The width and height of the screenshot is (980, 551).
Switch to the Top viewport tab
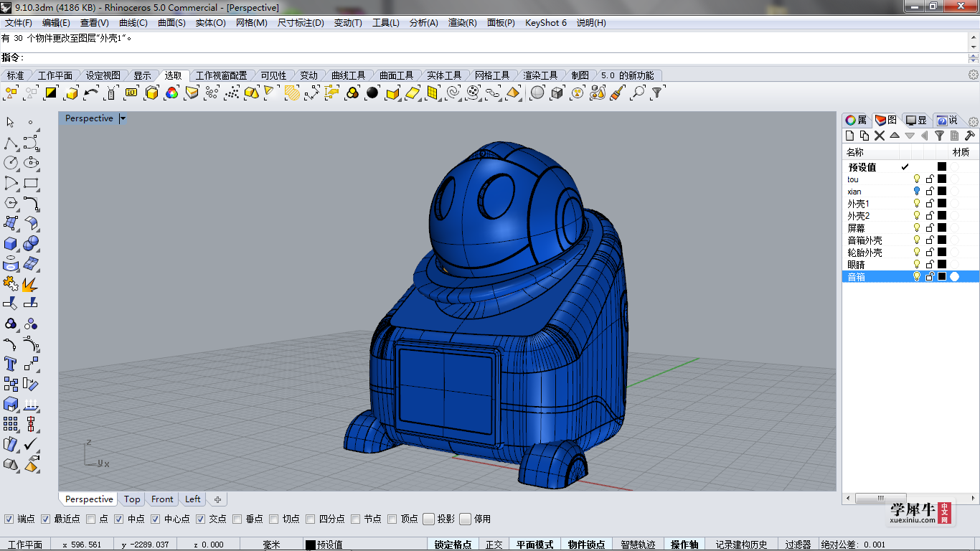click(x=132, y=499)
